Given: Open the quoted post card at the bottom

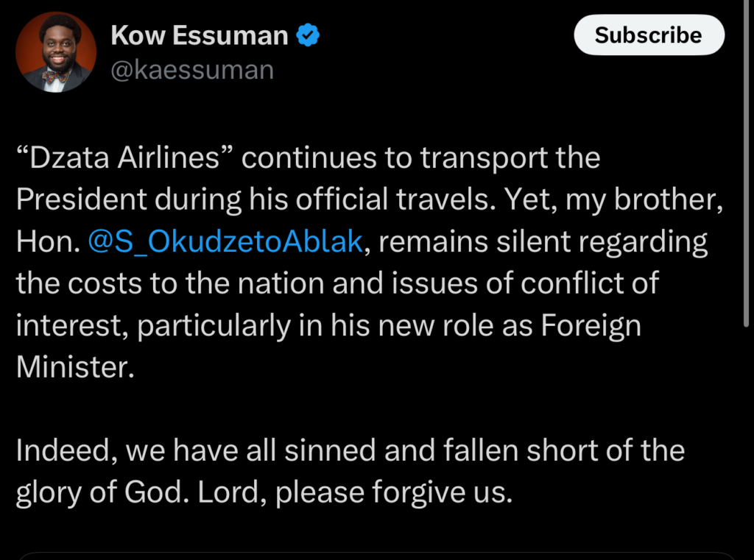Looking at the screenshot, I should [377, 556].
